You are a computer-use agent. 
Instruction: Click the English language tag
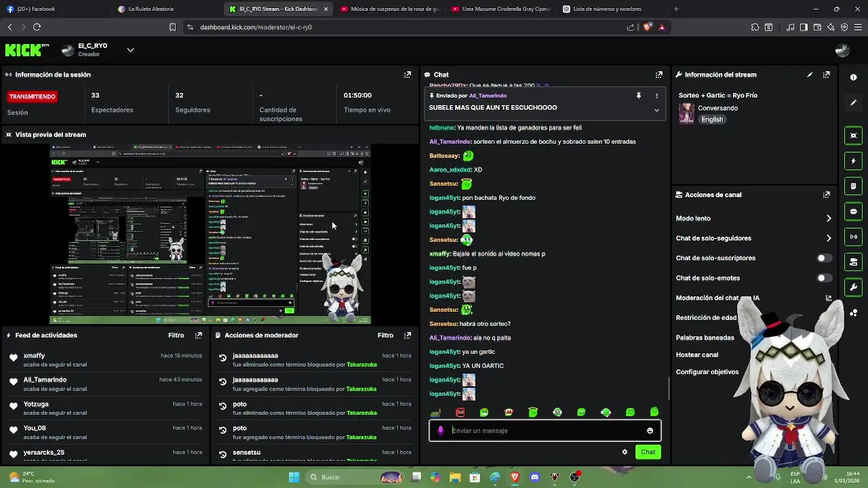pos(712,119)
